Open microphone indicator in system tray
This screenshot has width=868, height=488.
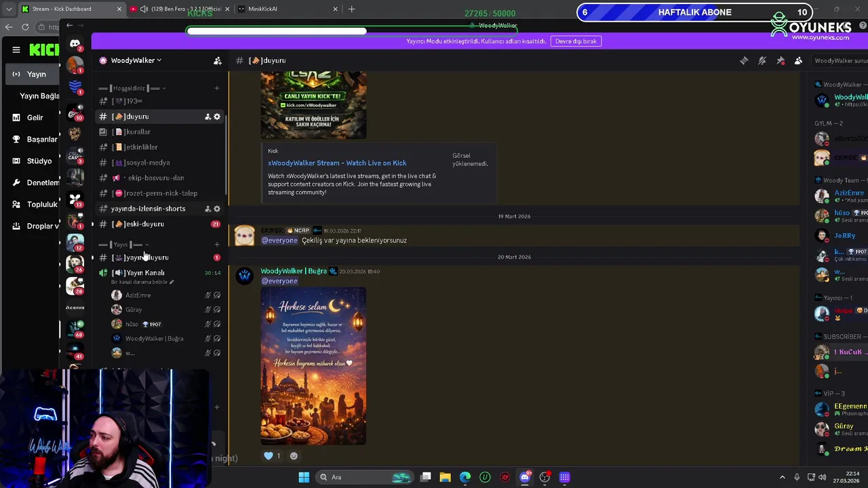pos(797,477)
